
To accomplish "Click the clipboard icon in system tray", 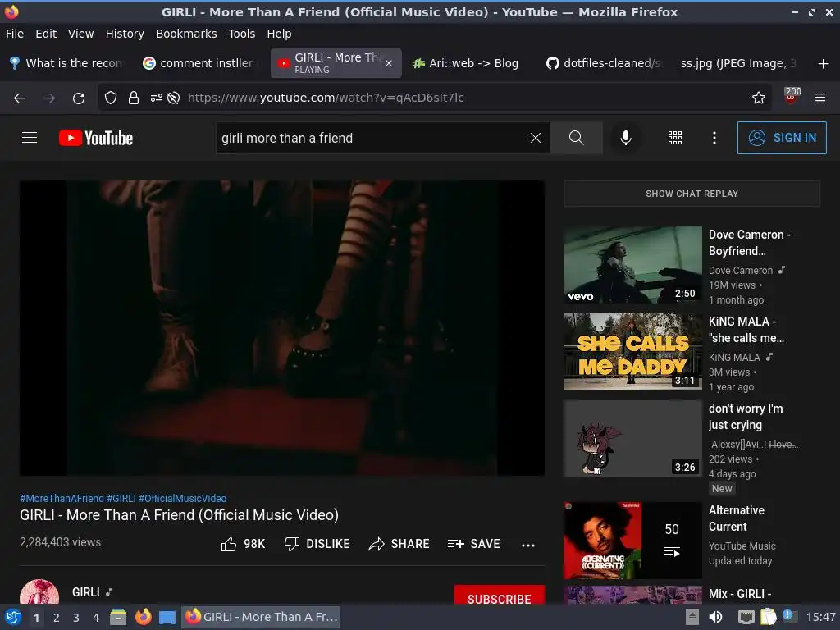I will [768, 617].
